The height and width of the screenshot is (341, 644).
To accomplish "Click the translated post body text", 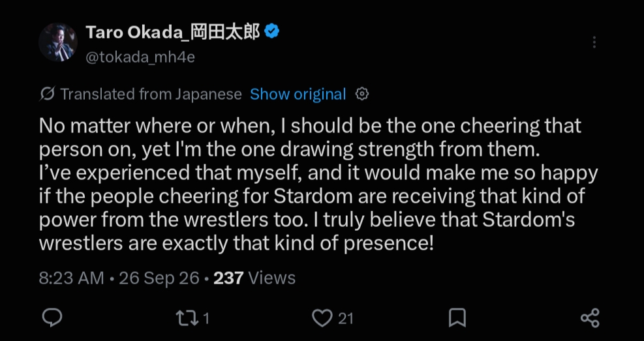I will click(318, 185).
